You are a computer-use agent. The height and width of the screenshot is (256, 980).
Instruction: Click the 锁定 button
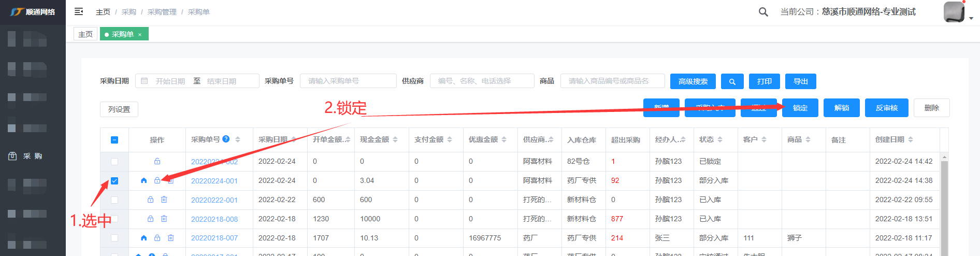[800, 108]
